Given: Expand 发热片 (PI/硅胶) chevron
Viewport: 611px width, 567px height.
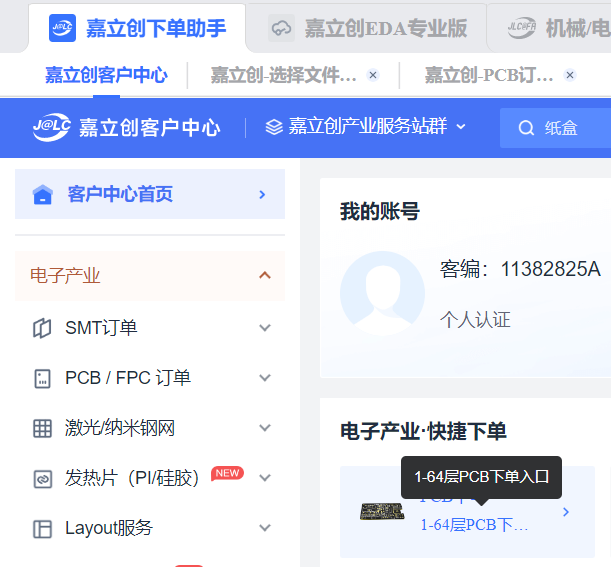Looking at the screenshot, I should point(265,478).
